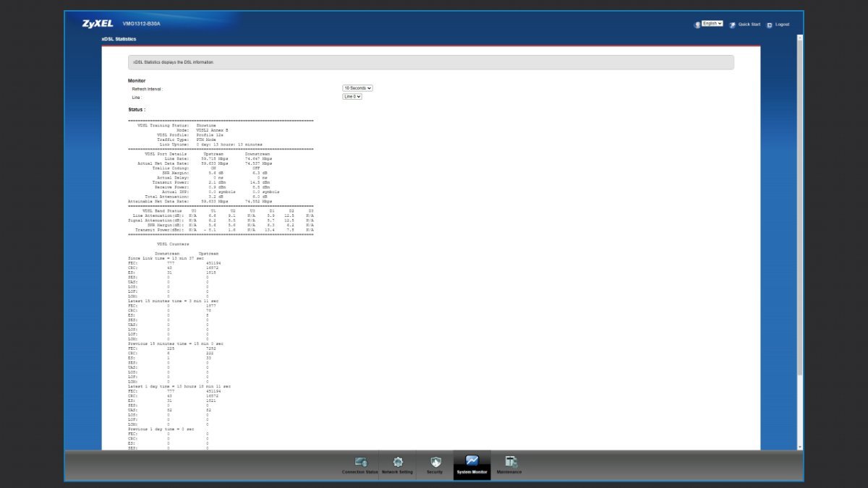The width and height of the screenshot is (868, 488).
Task: Click the Logout icon
Action: [770, 25]
